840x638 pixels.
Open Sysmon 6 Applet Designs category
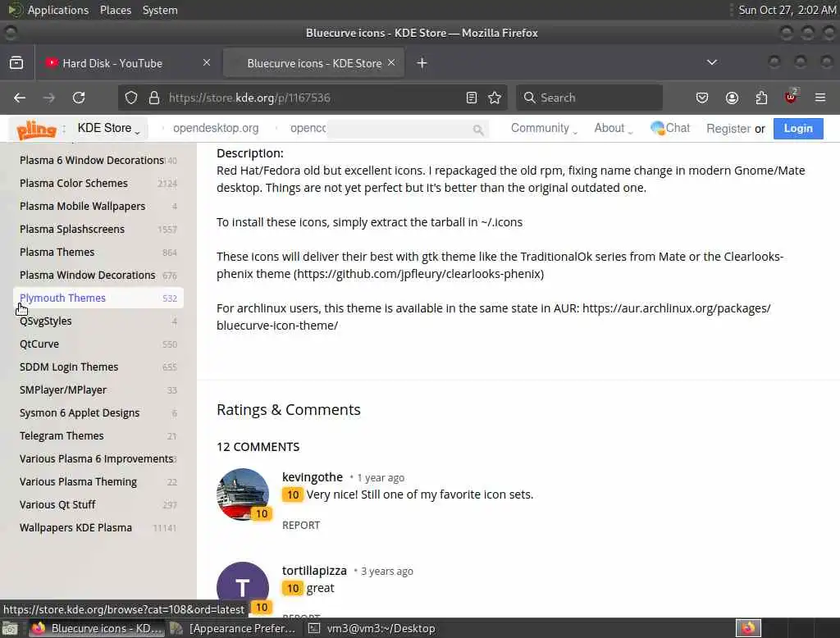click(x=98, y=413)
